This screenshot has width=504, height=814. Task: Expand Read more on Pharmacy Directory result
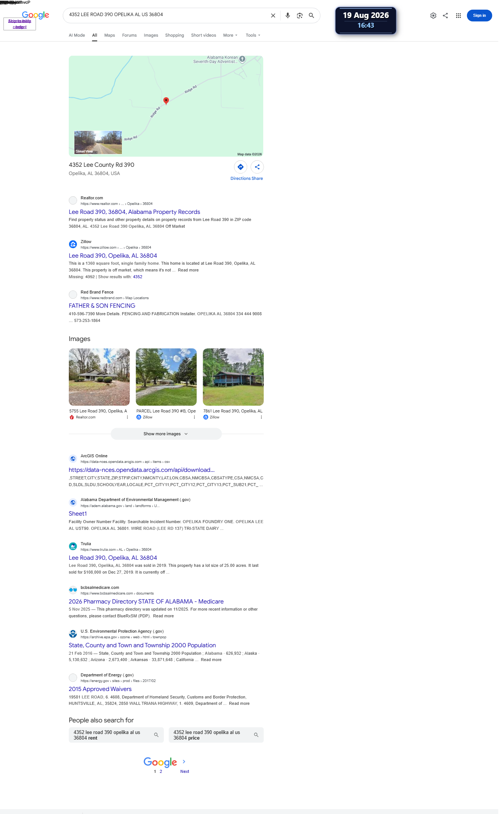(x=163, y=616)
